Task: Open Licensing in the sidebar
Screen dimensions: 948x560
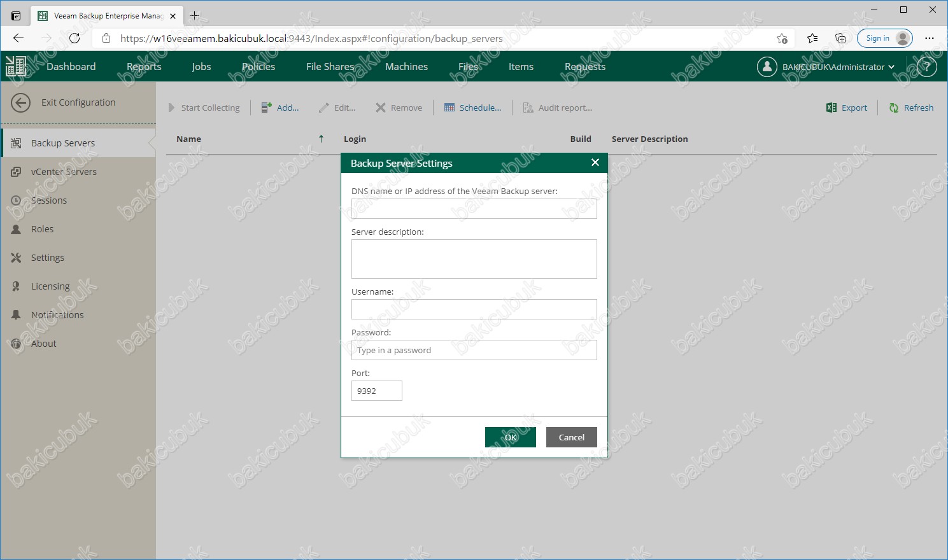Action: [x=50, y=286]
